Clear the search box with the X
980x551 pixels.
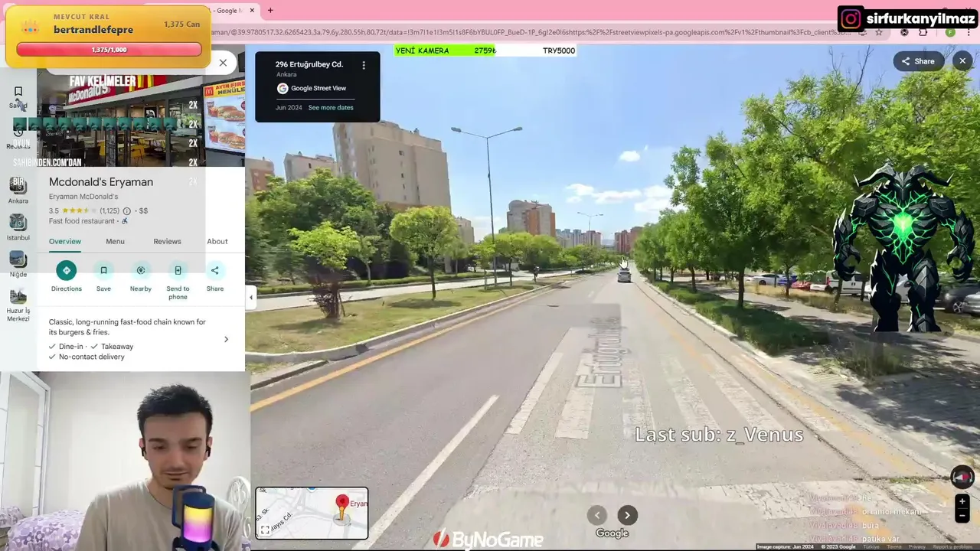click(x=223, y=63)
